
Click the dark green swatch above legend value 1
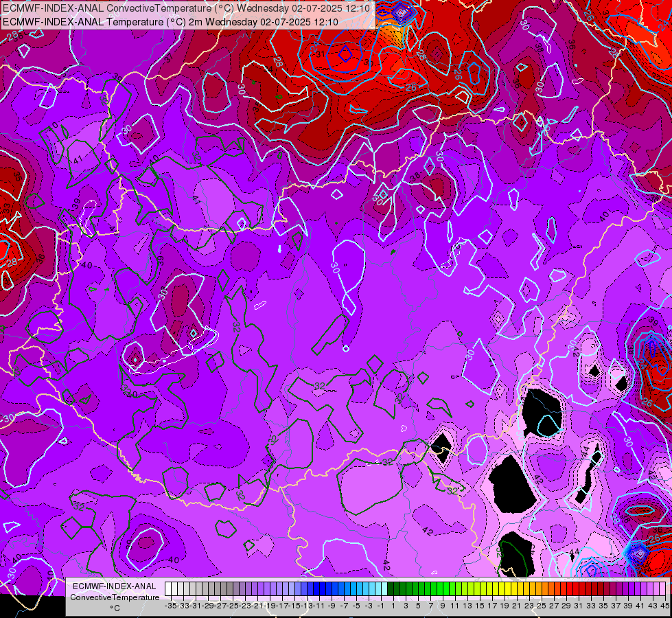(391, 588)
